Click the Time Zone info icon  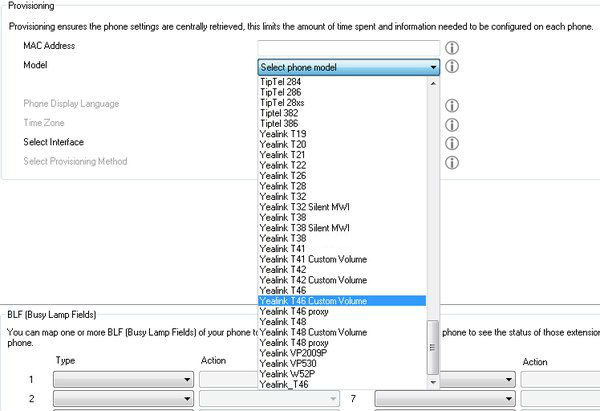451,124
